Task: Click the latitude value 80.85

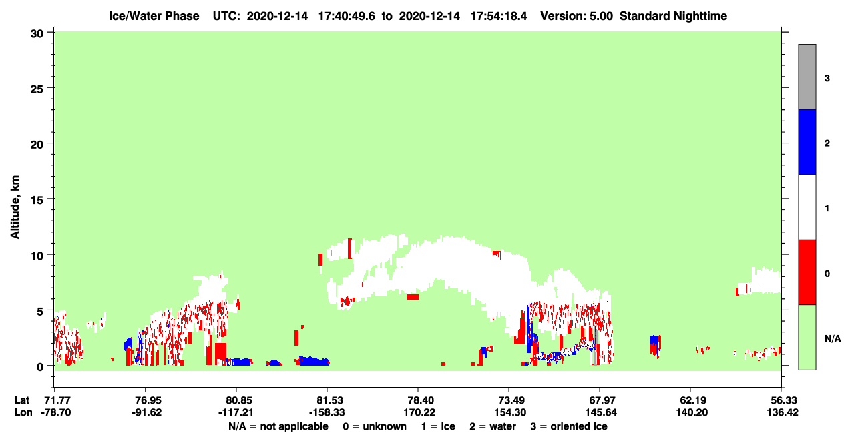Action: point(236,400)
